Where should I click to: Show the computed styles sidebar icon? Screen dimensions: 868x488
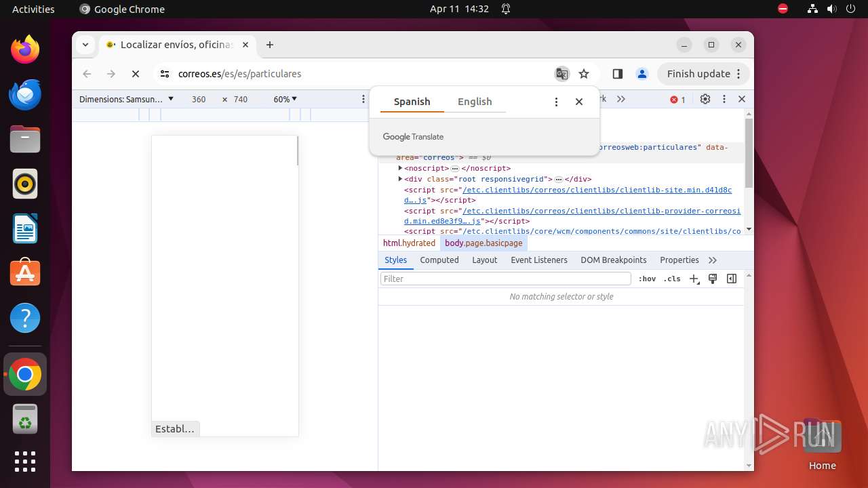732,279
